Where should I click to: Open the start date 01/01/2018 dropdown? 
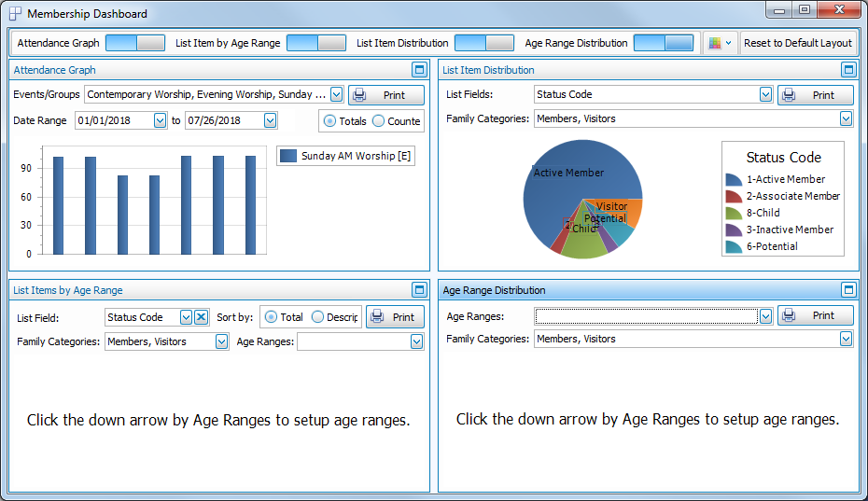[x=161, y=120]
